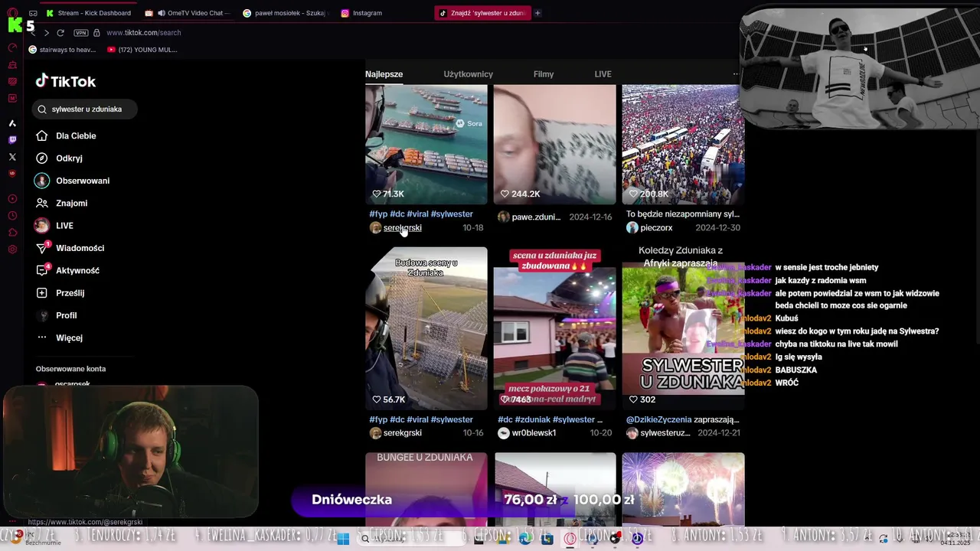Click the Prześlij plus icon

click(x=42, y=293)
